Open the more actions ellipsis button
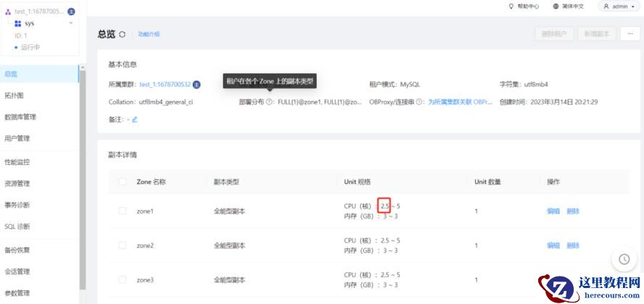The height and width of the screenshot is (304, 644). (x=630, y=34)
